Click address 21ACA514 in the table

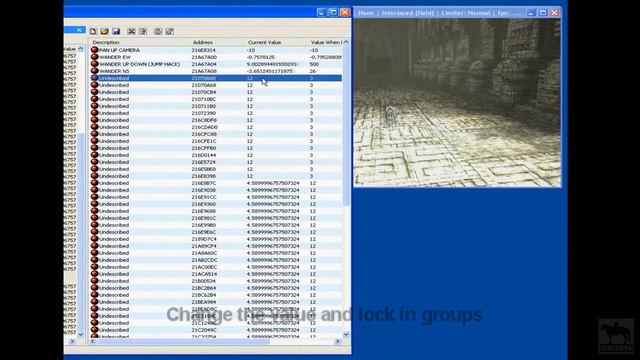click(x=204, y=274)
